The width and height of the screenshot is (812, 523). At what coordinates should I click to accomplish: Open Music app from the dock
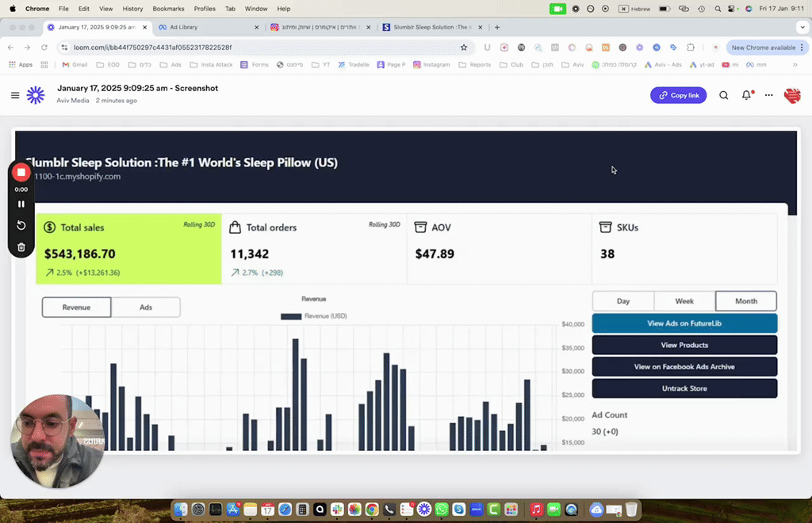click(x=537, y=510)
